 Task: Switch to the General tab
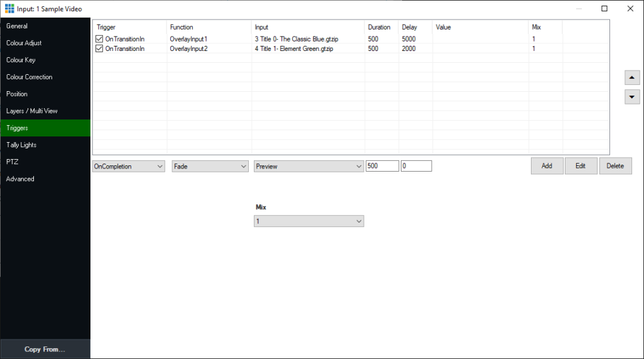[x=45, y=26]
